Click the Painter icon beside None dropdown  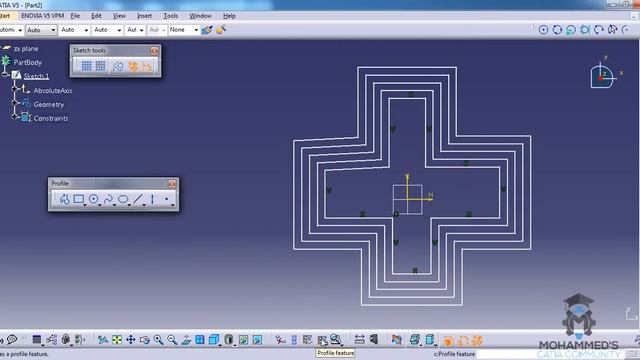(x=207, y=30)
